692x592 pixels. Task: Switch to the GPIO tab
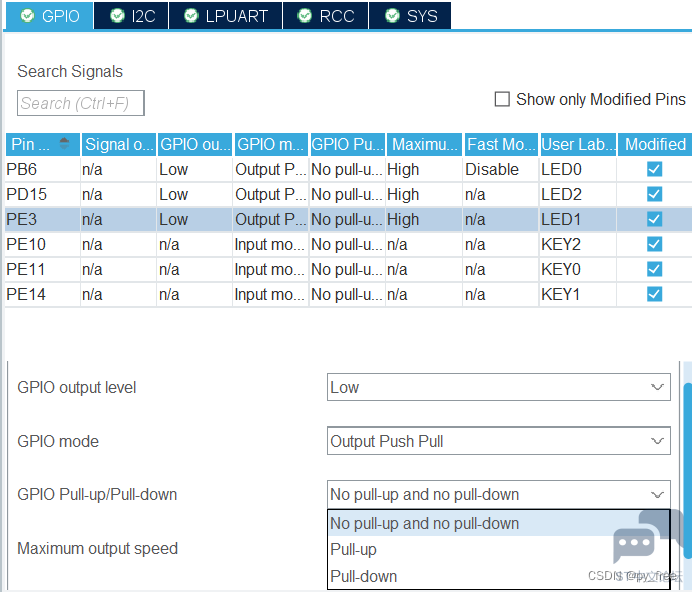pos(49,16)
